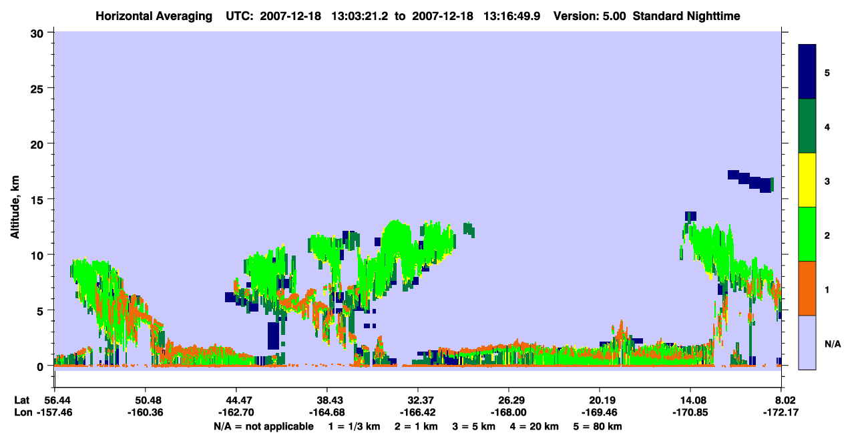Image resolution: width=868 pixels, height=445 pixels.
Task: Click the '2 = 1 km' legend text
Action: point(415,426)
